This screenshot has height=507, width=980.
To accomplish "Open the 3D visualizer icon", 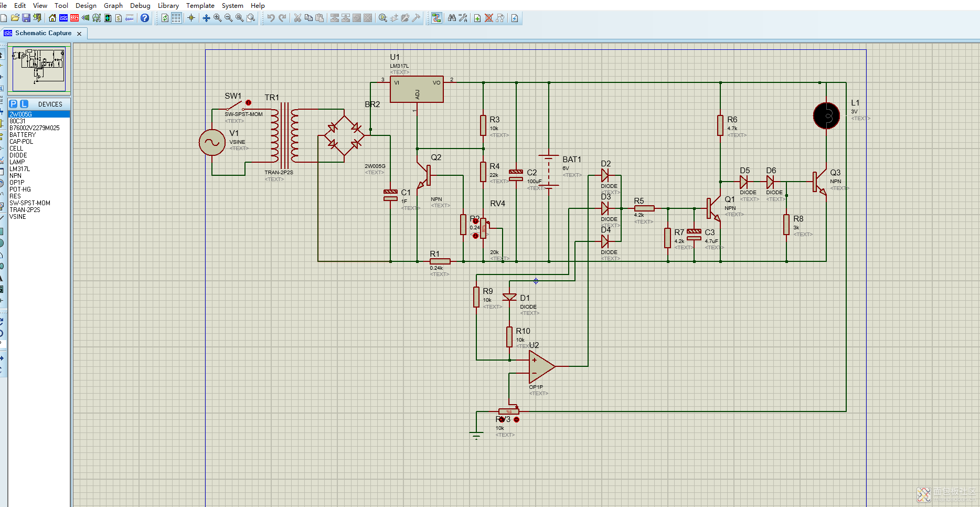I will pos(86,18).
